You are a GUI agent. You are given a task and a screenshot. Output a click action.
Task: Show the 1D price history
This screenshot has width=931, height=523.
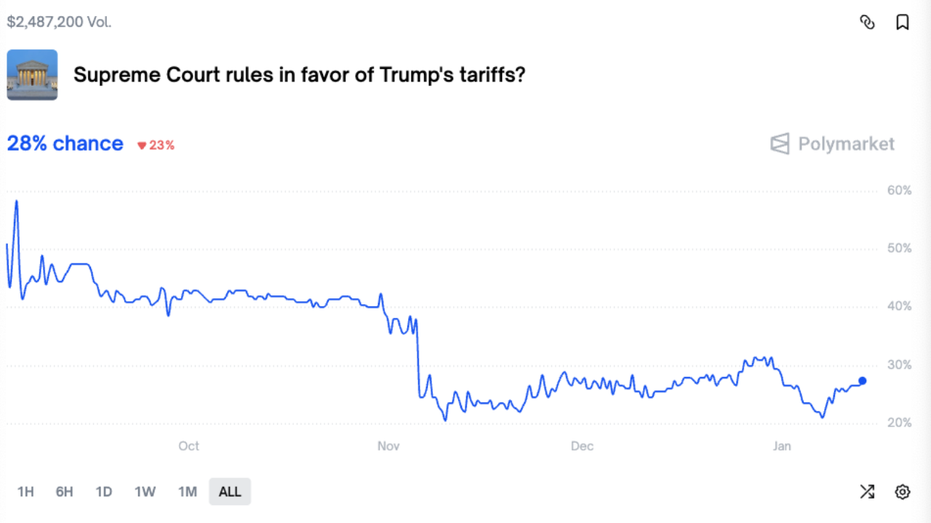click(104, 492)
